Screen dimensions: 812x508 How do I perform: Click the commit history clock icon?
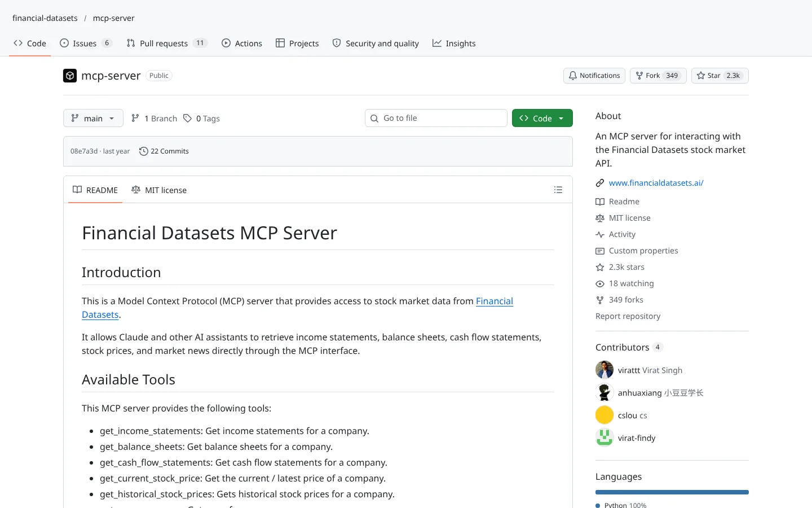144,151
